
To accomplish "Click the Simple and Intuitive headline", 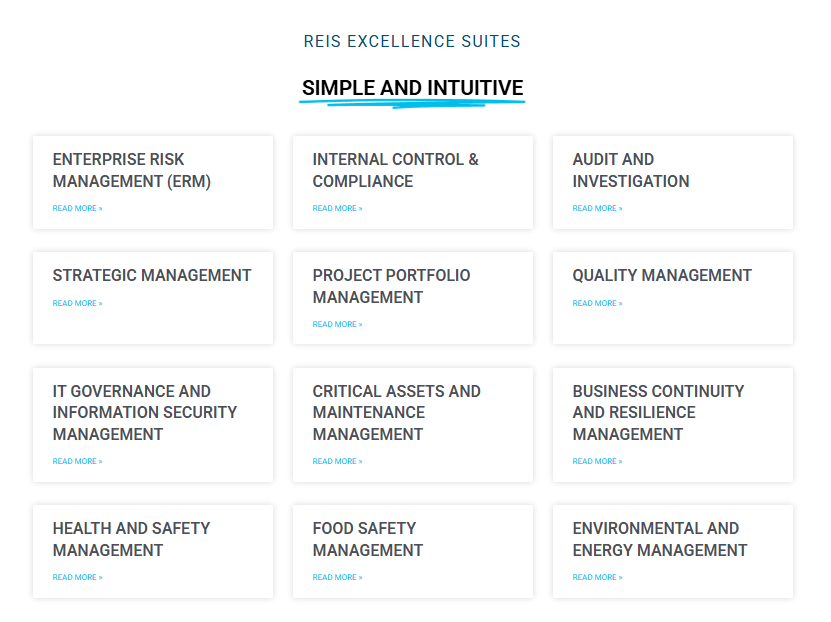I will coord(412,88).
